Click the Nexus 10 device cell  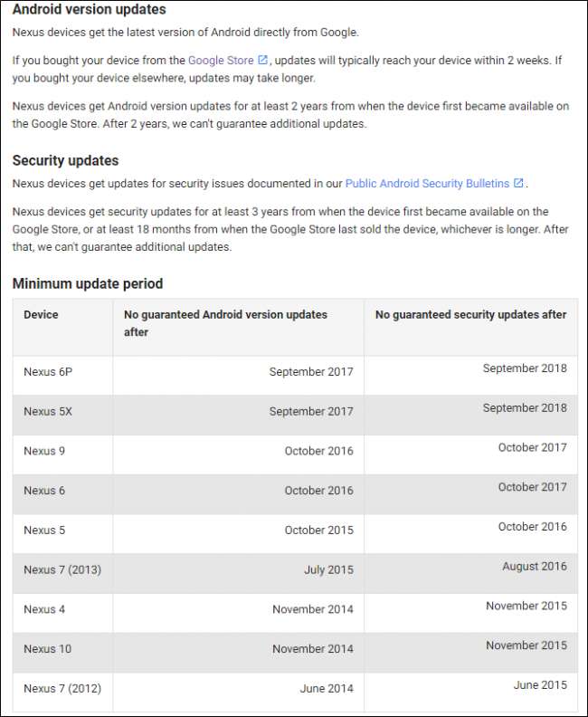click(x=47, y=649)
